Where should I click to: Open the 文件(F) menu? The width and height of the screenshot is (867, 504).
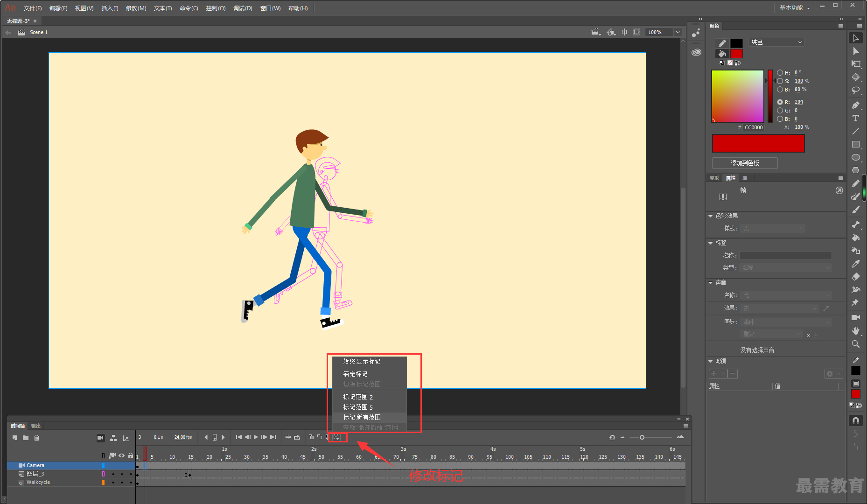click(x=33, y=8)
